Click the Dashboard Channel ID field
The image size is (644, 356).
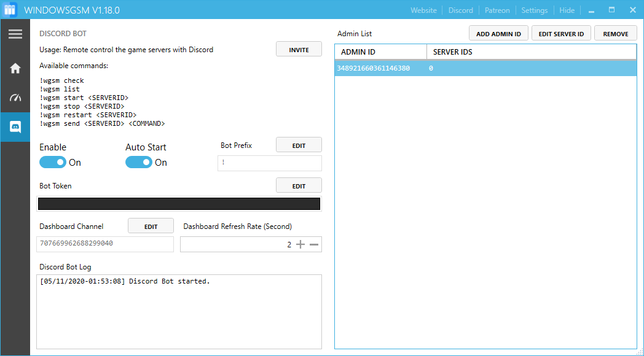coord(105,244)
